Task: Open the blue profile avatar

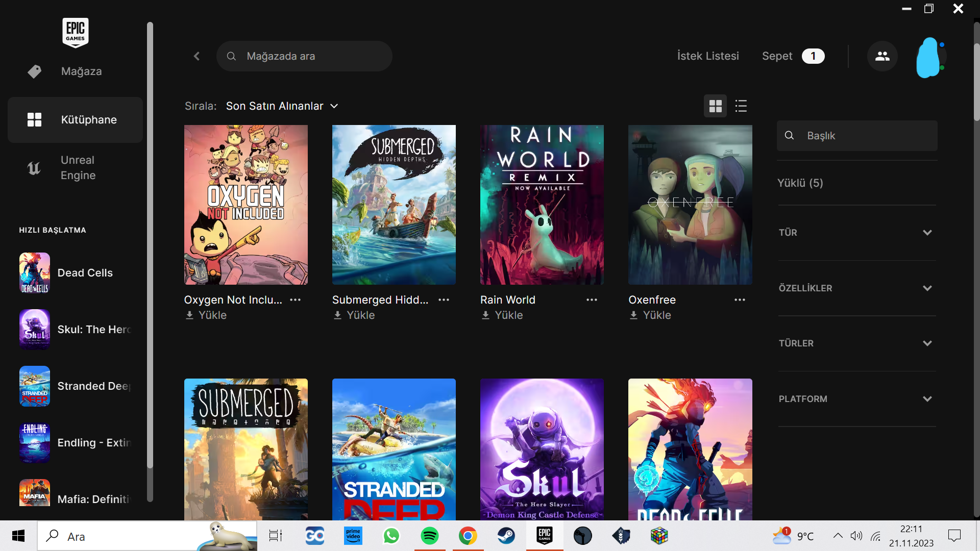Action: 929,57
